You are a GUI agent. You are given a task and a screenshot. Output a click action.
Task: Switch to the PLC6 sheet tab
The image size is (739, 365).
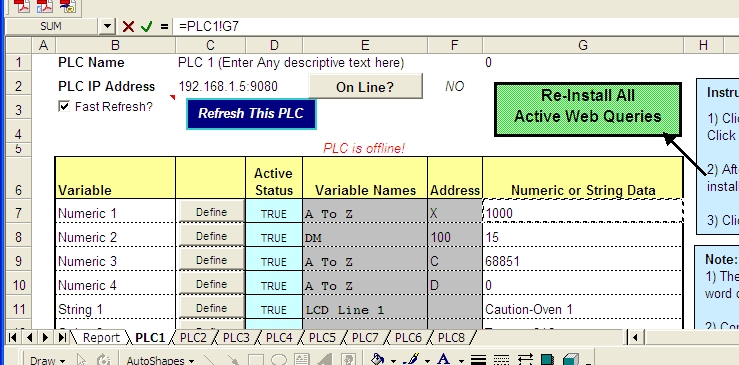click(408, 338)
